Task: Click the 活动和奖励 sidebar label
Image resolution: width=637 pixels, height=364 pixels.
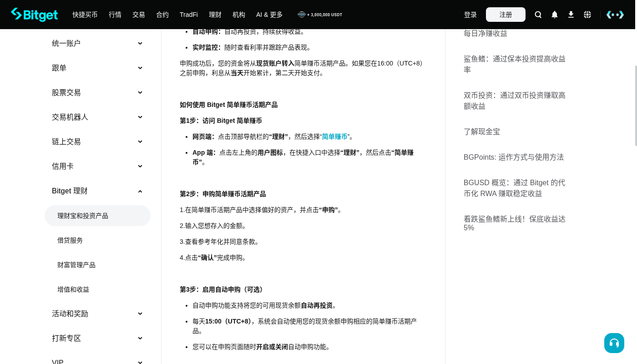Action: pos(70,313)
